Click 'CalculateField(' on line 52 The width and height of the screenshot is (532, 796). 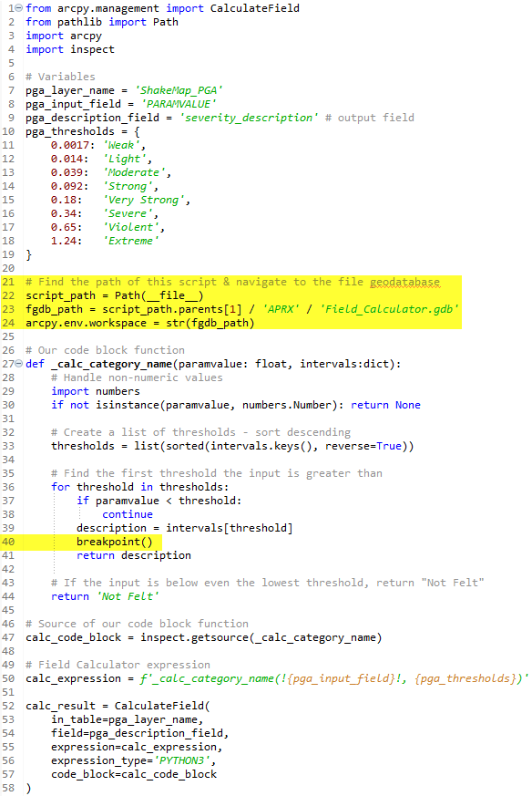[x=162, y=706]
